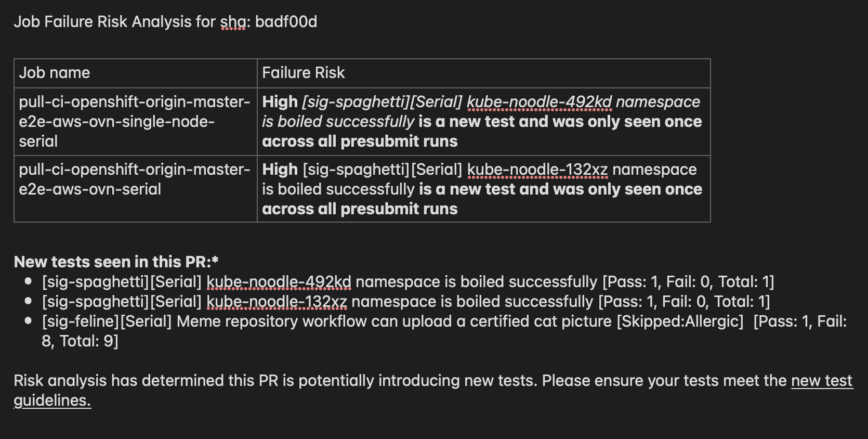Click kube-noodle-492kd inside the table
The height and width of the screenshot is (439, 868).
point(539,102)
